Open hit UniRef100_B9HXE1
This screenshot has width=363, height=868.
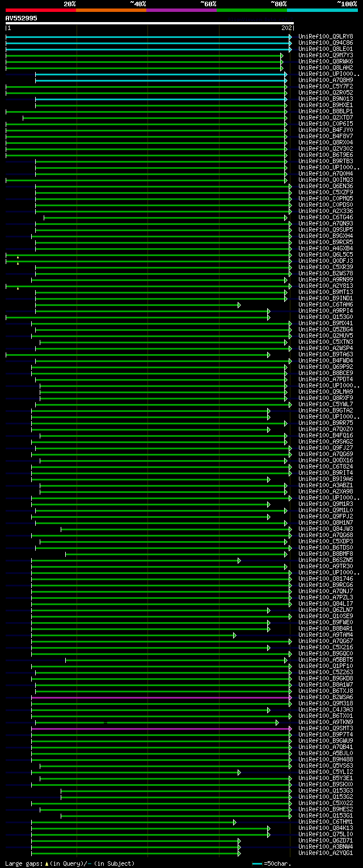[x=326, y=105]
